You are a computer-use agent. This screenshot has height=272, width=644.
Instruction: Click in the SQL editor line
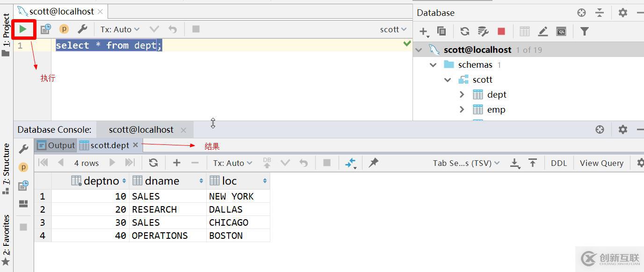232,45
